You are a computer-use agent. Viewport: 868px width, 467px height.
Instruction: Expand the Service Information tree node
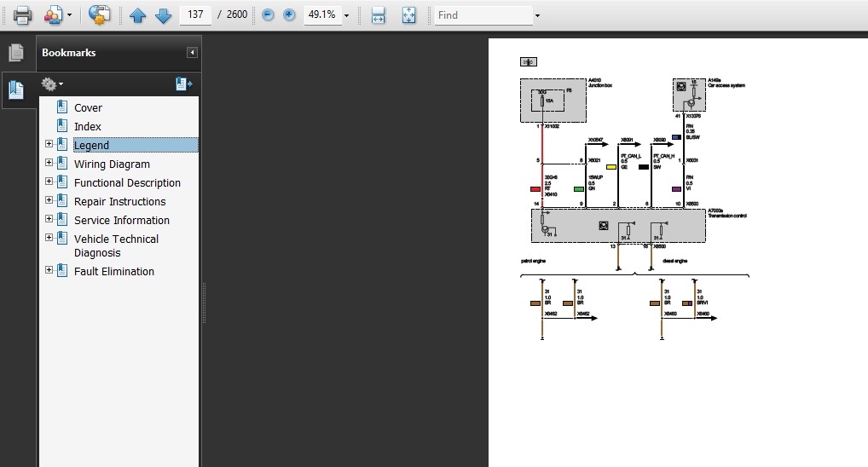(x=49, y=218)
